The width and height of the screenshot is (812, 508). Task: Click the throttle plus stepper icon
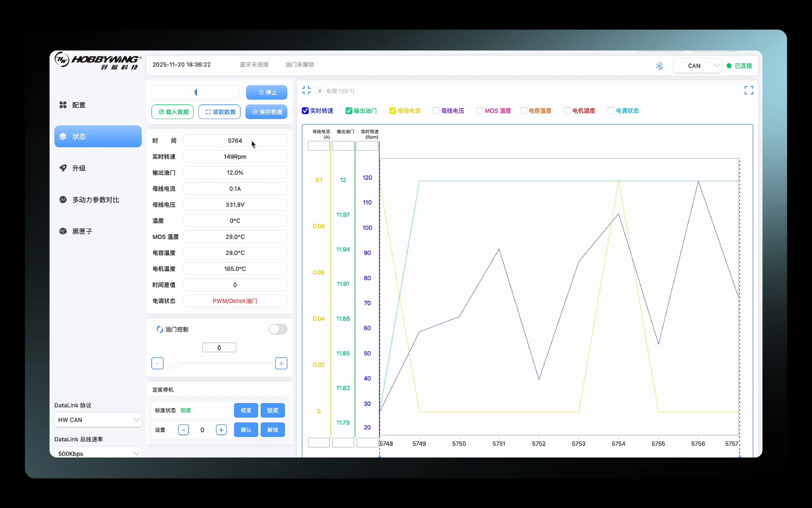pos(281,363)
